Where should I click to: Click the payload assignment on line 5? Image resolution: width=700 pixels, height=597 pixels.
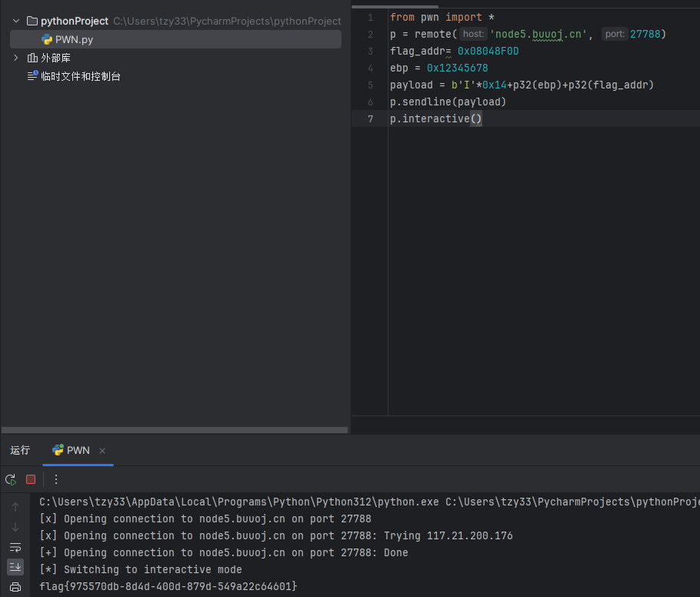(522, 85)
